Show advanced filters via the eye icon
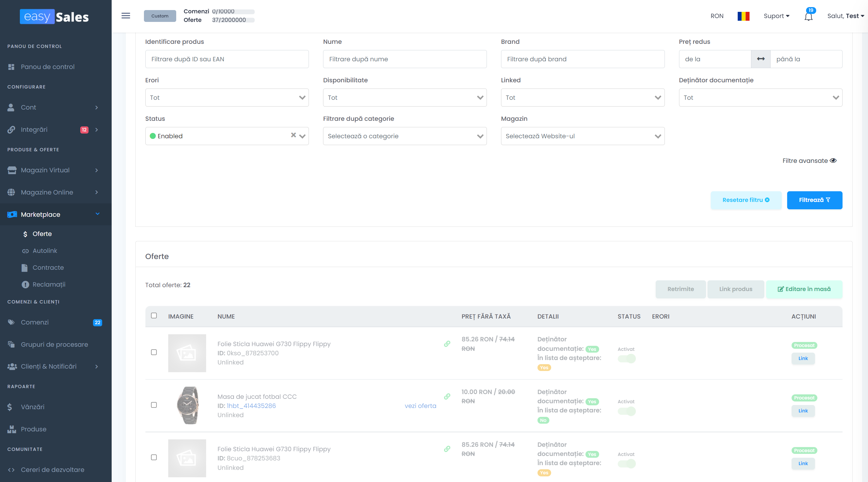 click(833, 161)
